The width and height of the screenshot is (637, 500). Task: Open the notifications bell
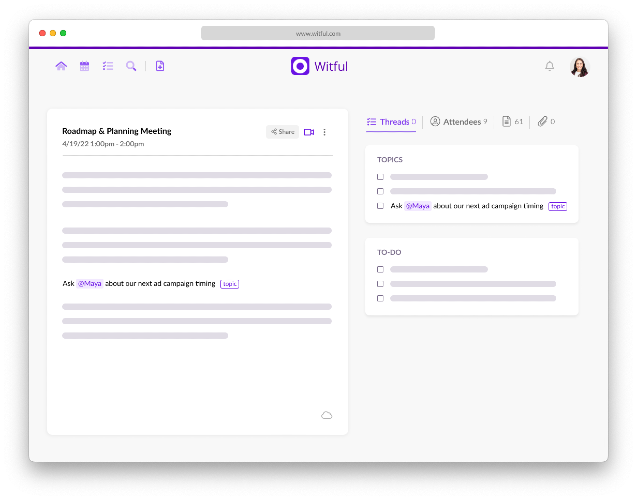pyautogui.click(x=550, y=66)
